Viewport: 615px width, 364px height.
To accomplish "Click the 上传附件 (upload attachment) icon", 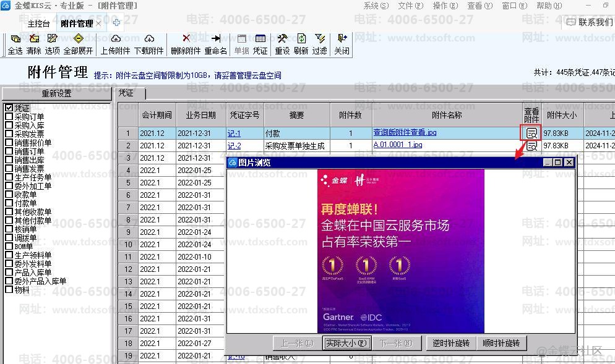I will click(x=116, y=38).
